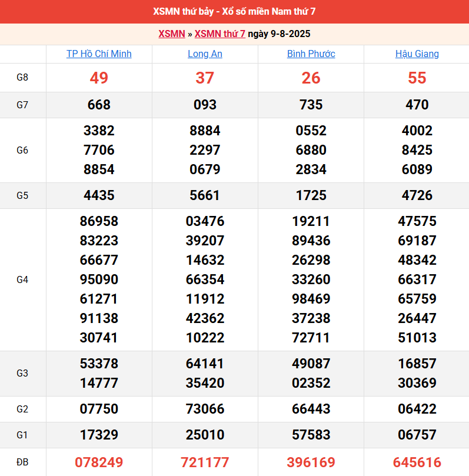Click special prize number 396169
This screenshot has width=469, height=476.
coord(311,462)
